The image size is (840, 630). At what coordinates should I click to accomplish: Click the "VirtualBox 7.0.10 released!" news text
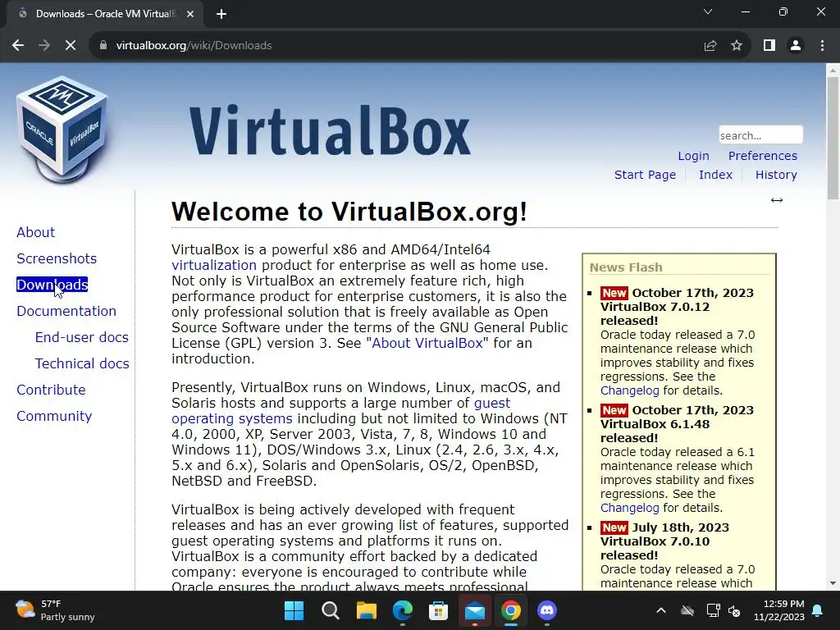click(655, 548)
